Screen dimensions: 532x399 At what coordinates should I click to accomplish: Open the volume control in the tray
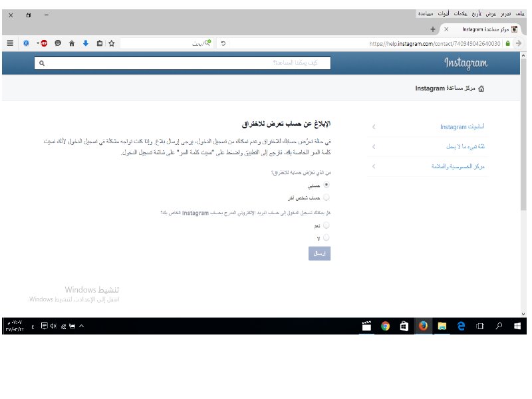point(53,326)
